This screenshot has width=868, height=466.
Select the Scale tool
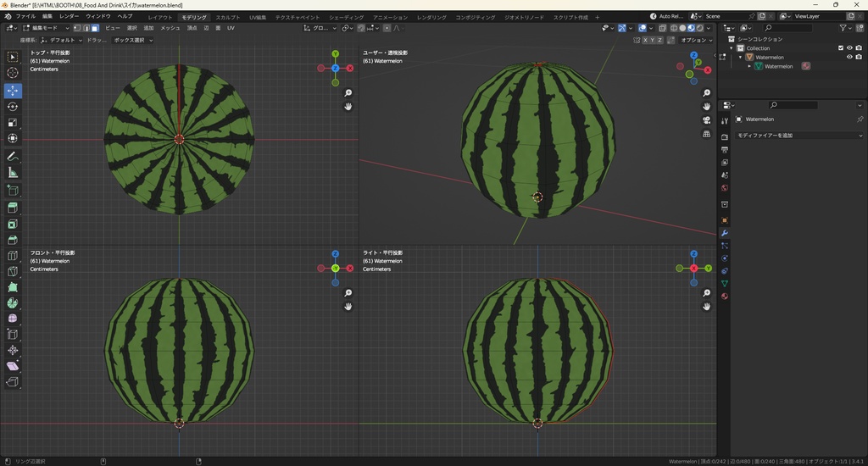[13, 123]
